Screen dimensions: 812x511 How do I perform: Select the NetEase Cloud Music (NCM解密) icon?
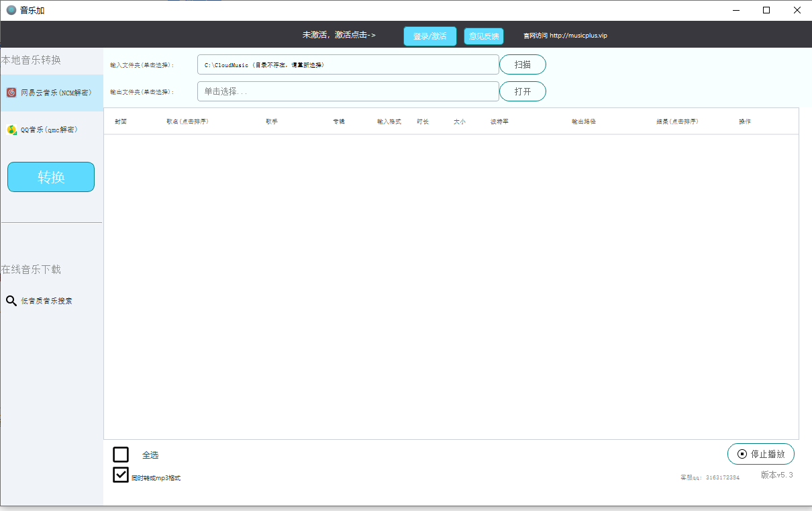(x=11, y=92)
